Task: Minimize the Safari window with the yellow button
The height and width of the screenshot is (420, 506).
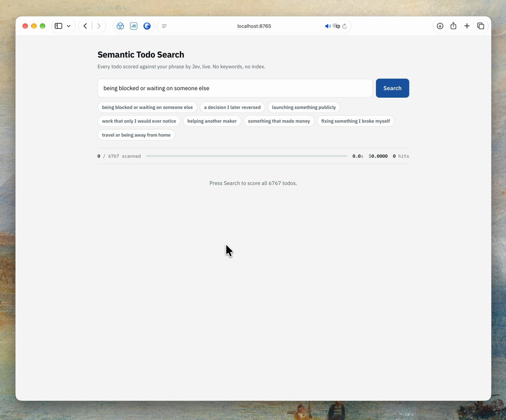Action: point(34,26)
